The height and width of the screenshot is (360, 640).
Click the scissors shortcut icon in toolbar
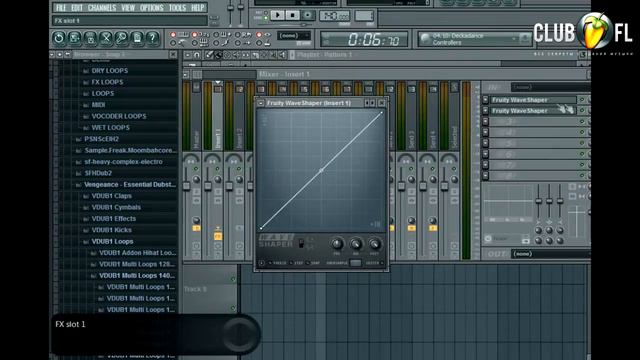click(x=106, y=38)
